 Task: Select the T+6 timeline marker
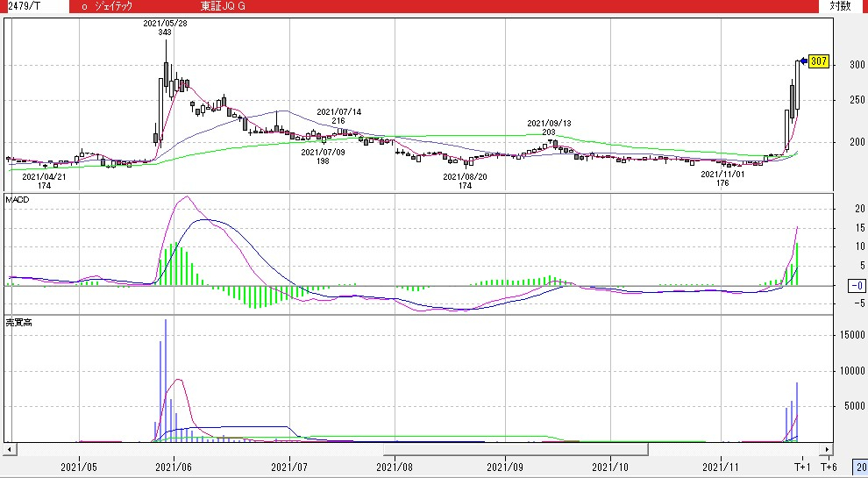[829, 465]
